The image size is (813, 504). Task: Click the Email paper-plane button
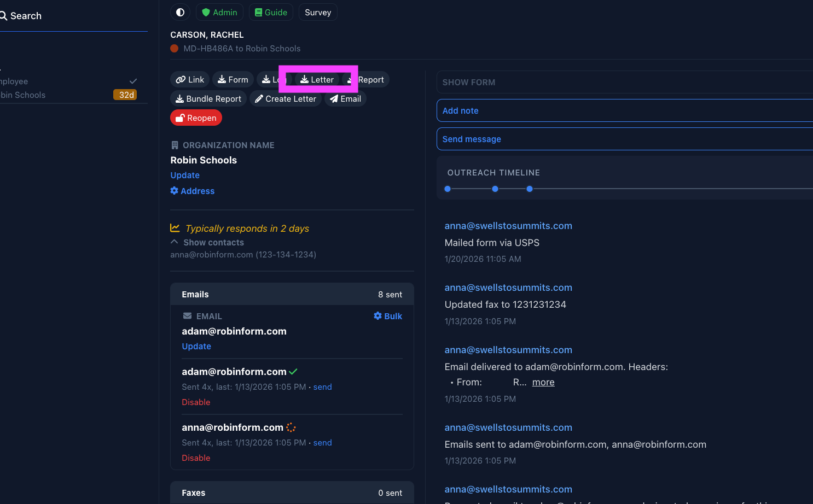click(345, 98)
